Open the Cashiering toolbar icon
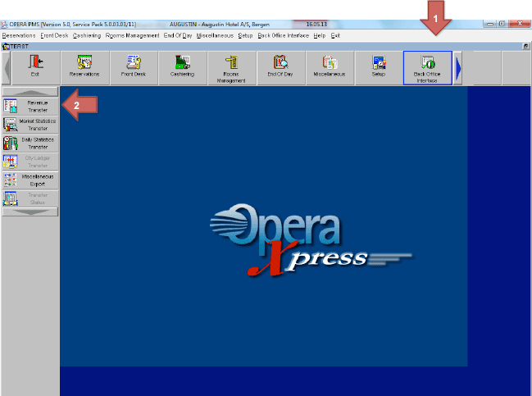The width and height of the screenshot is (532, 396). 182,68
